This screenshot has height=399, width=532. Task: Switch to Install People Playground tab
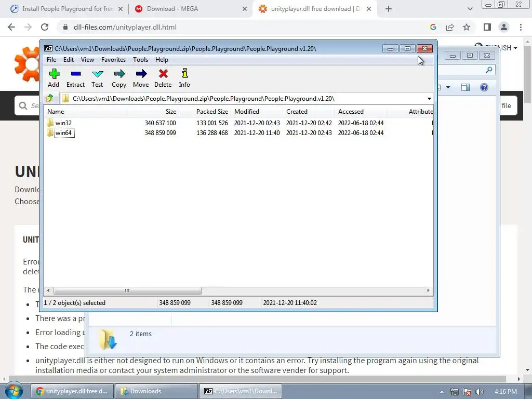click(67, 9)
